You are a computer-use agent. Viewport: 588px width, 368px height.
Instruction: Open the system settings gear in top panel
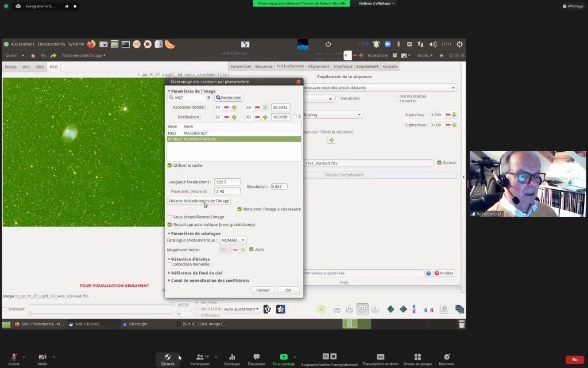coord(459,44)
